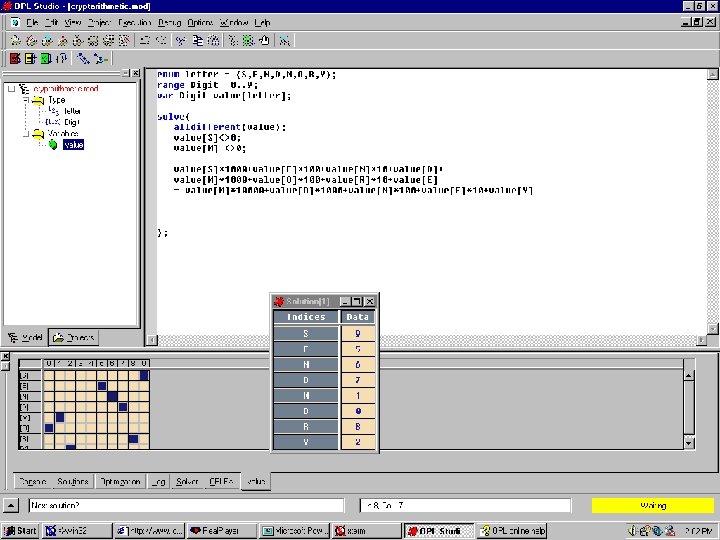Click the folder icon next to Type

(x=39, y=100)
